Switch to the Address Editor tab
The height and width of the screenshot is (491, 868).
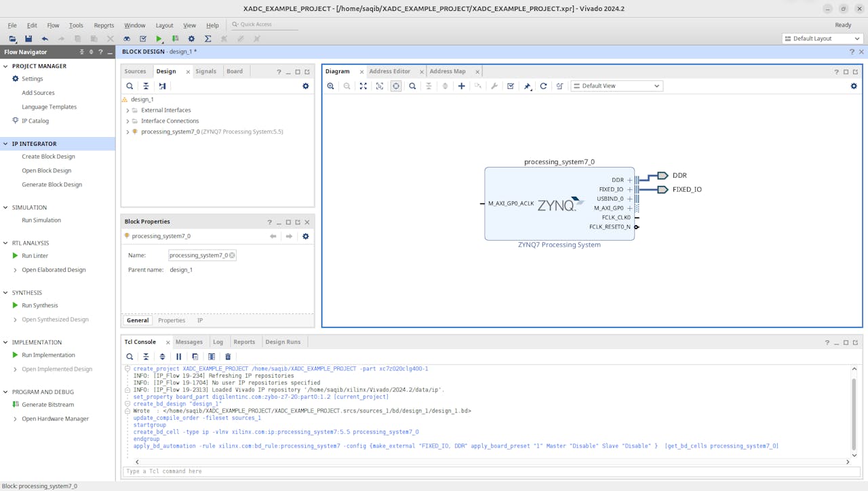tap(389, 71)
